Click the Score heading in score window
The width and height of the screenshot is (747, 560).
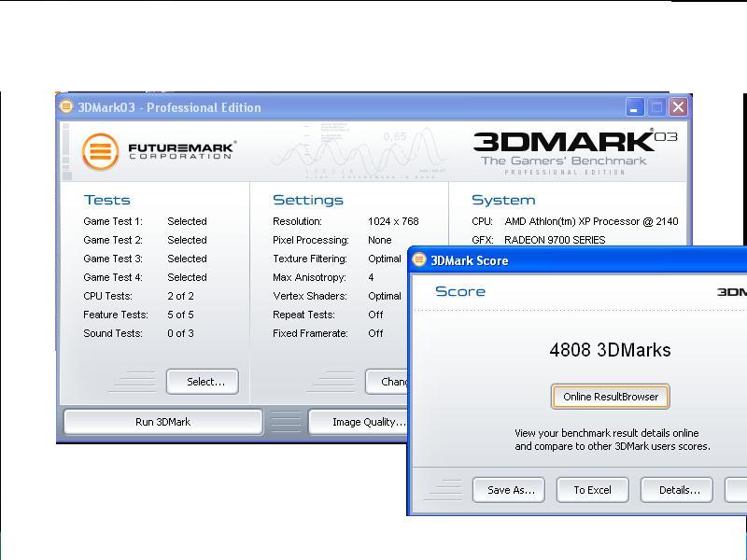[460, 291]
